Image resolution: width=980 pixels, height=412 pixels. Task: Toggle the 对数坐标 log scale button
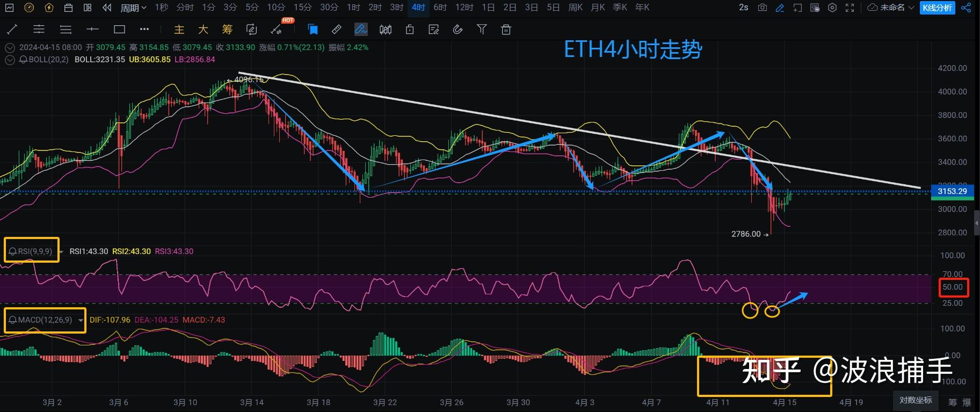(x=916, y=400)
